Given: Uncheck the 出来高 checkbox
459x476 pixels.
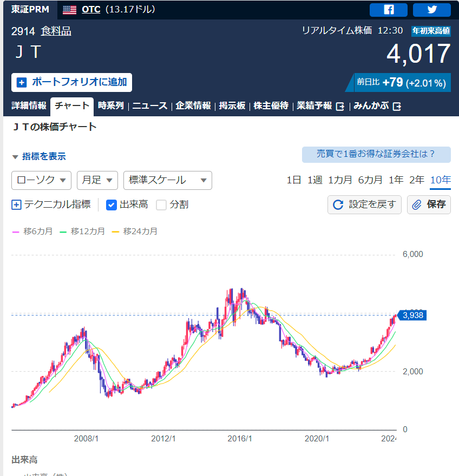Looking at the screenshot, I should click(112, 205).
